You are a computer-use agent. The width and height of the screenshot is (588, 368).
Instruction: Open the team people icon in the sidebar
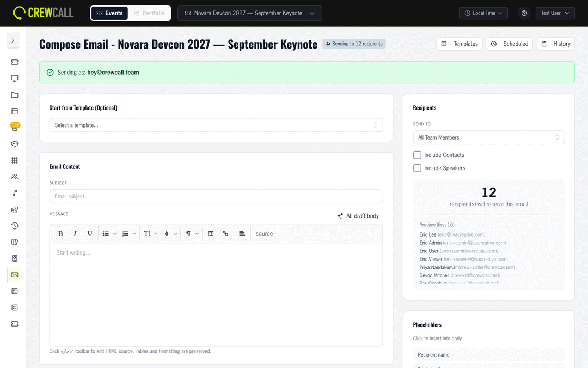pos(15,177)
